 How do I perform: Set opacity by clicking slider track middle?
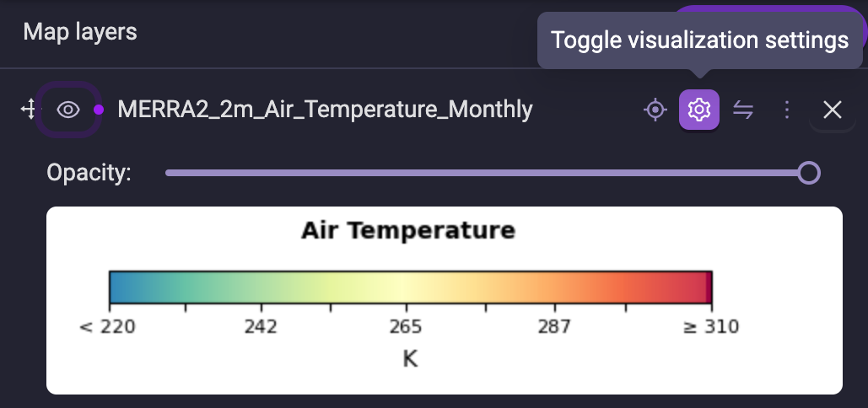pos(488,173)
